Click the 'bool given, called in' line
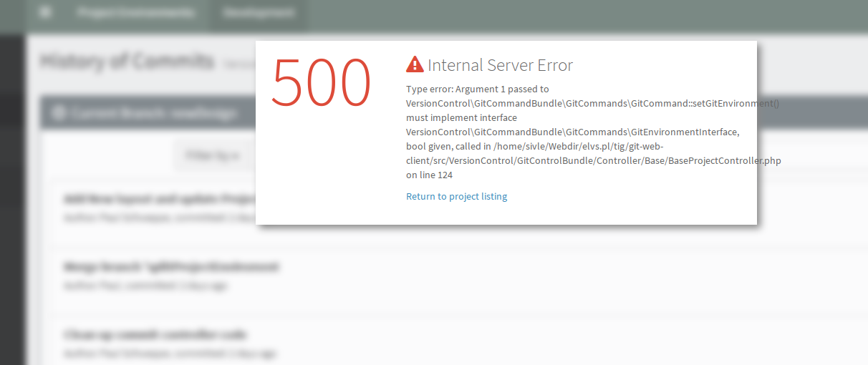This screenshot has width=868, height=365. [535, 146]
